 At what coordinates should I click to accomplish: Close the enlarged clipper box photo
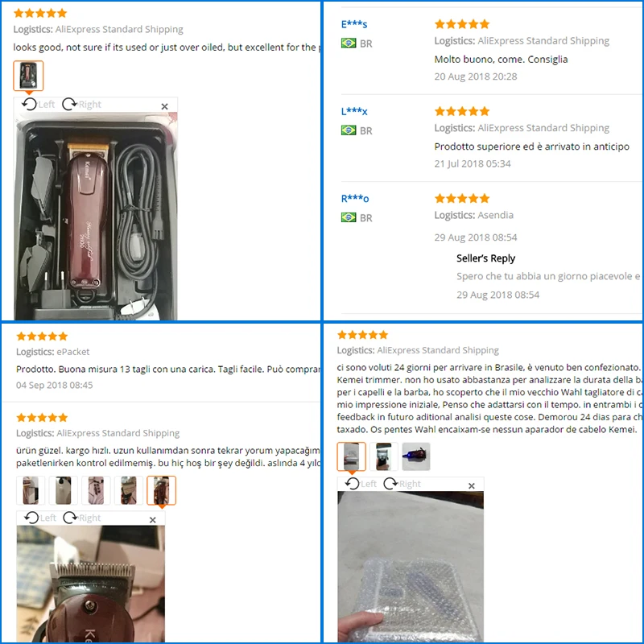coord(165,106)
